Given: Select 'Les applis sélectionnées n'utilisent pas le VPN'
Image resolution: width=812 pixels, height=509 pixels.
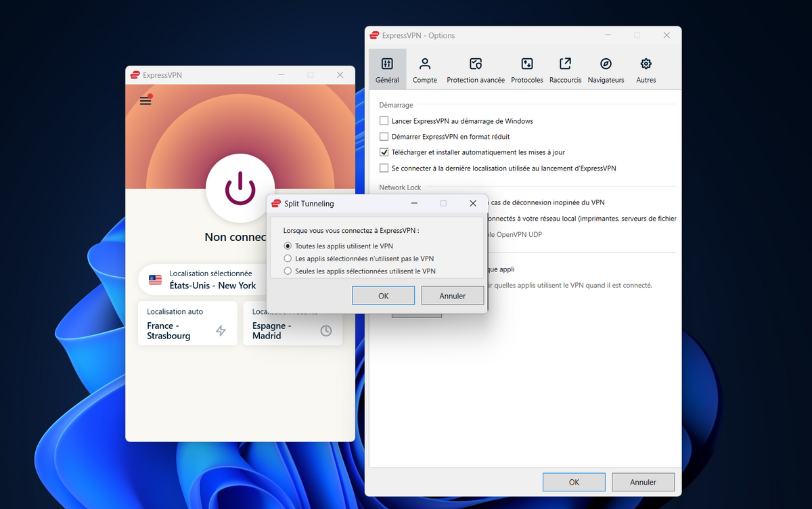Looking at the screenshot, I should pos(288,258).
